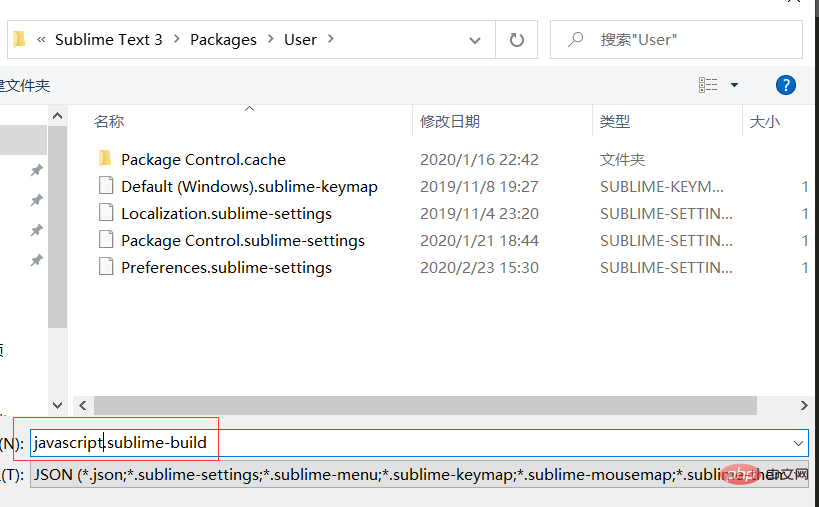Sort by the 类型 column header
The image size is (819, 507).
click(615, 122)
